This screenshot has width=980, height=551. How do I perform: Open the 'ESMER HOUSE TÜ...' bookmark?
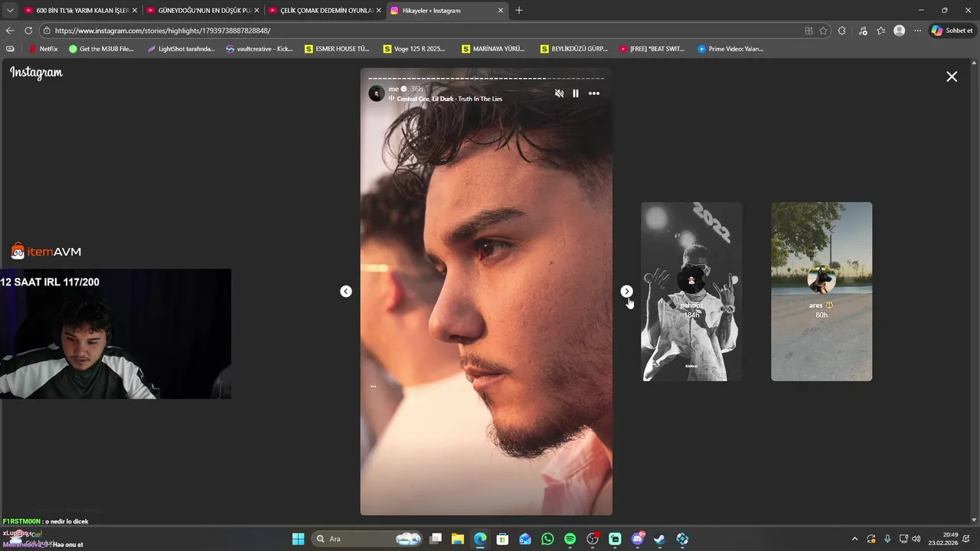(x=337, y=49)
